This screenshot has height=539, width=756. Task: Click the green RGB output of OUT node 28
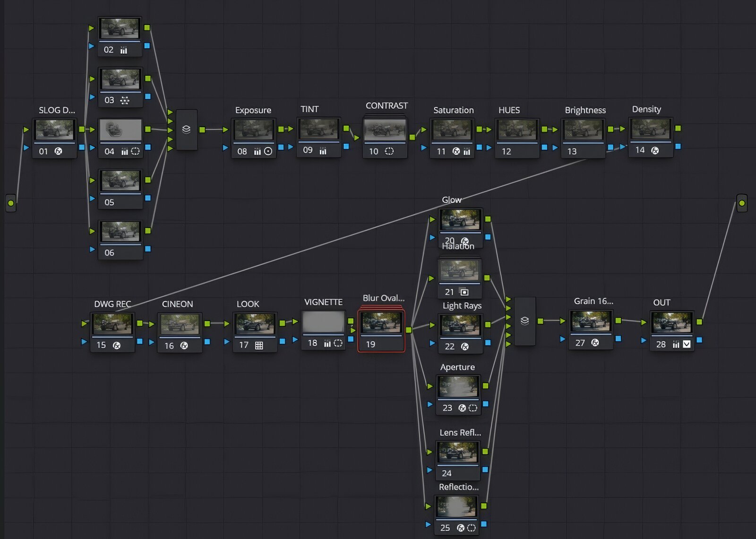pos(699,322)
